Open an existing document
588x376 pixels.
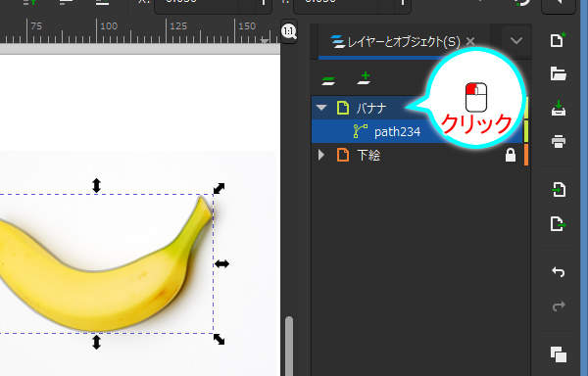coord(558,73)
